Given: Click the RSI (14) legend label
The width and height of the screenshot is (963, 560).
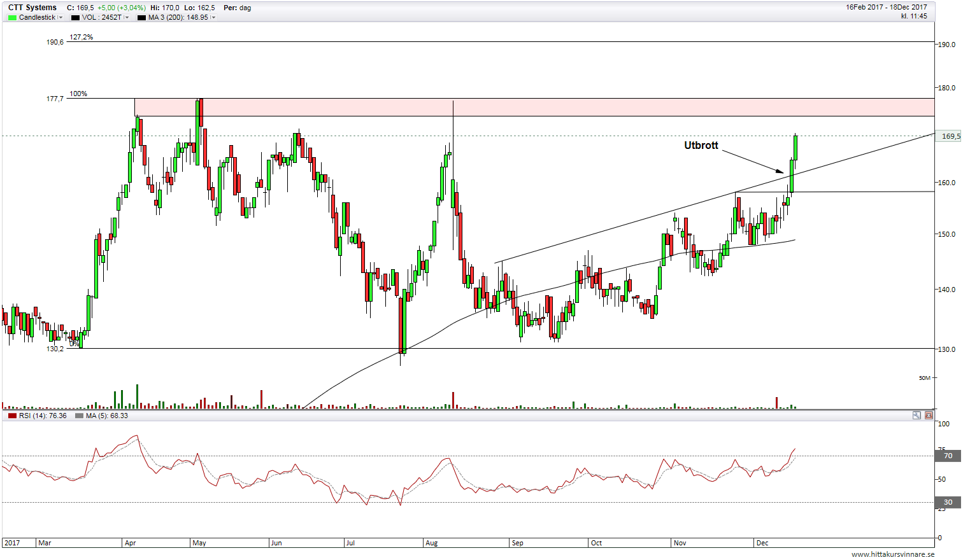Looking at the screenshot, I should (x=42, y=416).
